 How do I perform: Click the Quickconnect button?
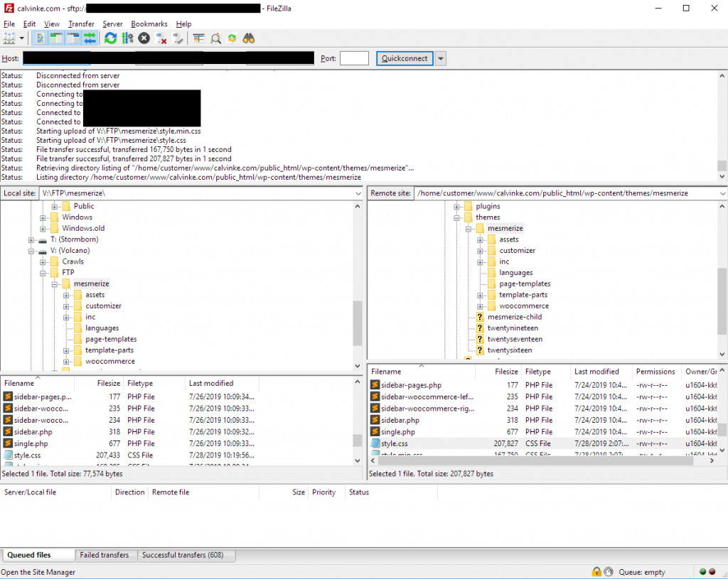[x=405, y=58]
